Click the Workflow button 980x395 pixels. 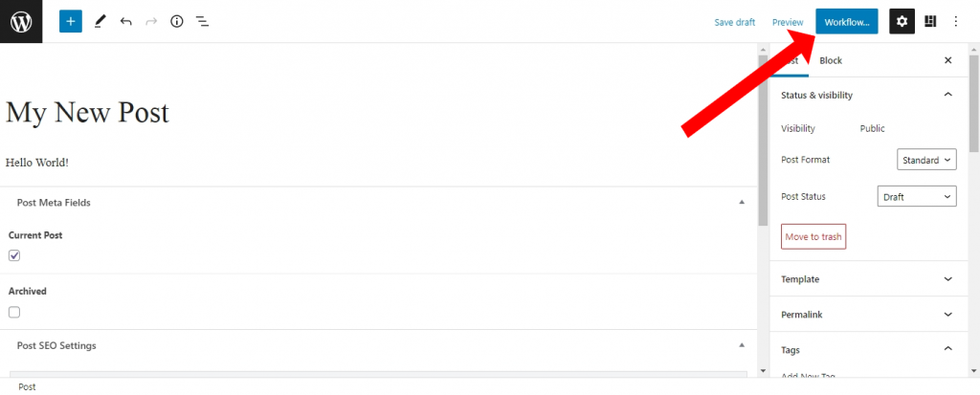(846, 22)
